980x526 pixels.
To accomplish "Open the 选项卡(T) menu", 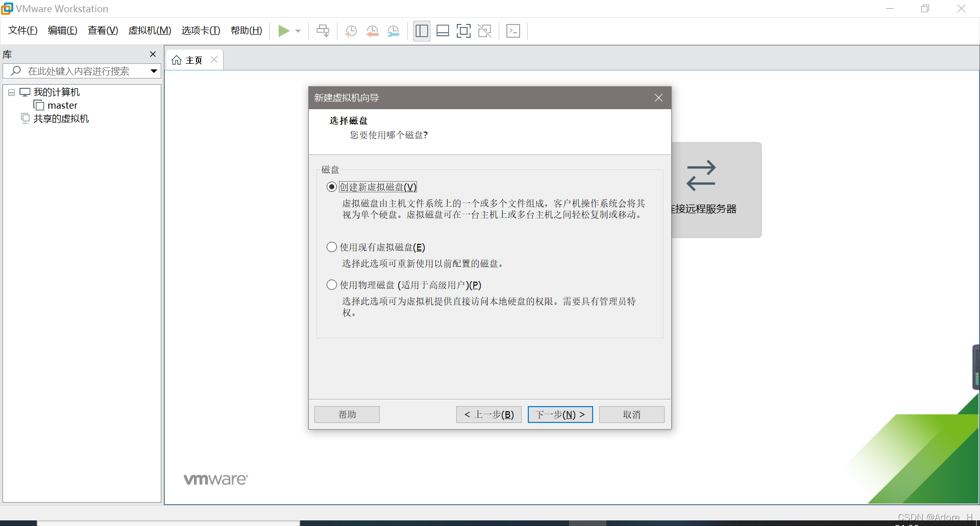I will (201, 31).
